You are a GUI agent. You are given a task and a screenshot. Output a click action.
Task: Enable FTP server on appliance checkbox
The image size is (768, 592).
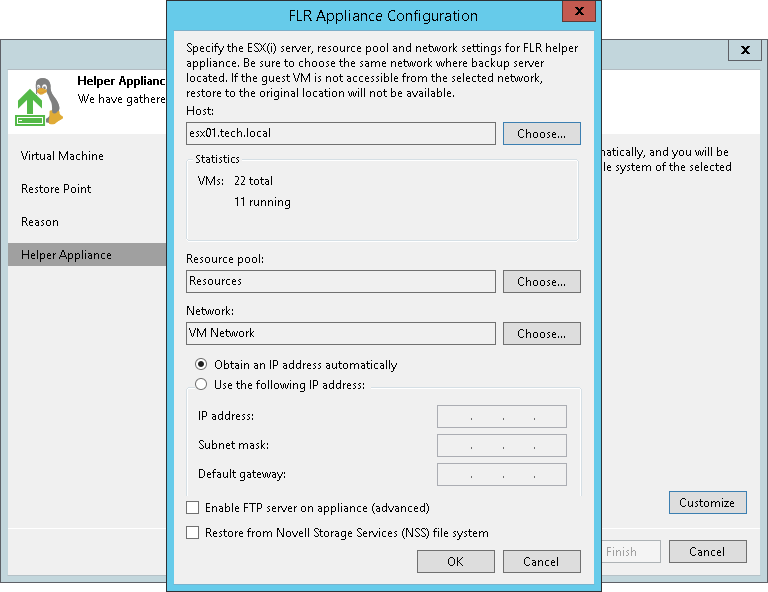[x=192, y=507]
